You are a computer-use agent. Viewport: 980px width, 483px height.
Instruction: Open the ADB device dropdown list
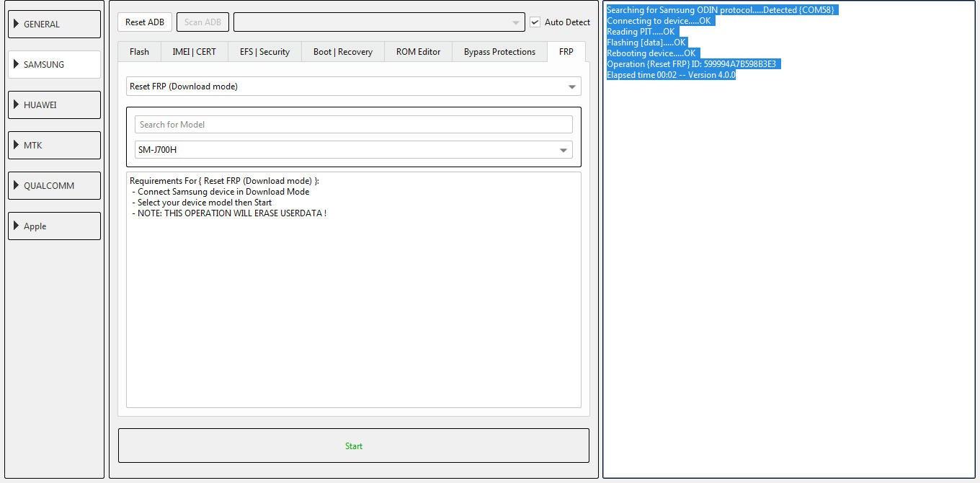(x=379, y=22)
